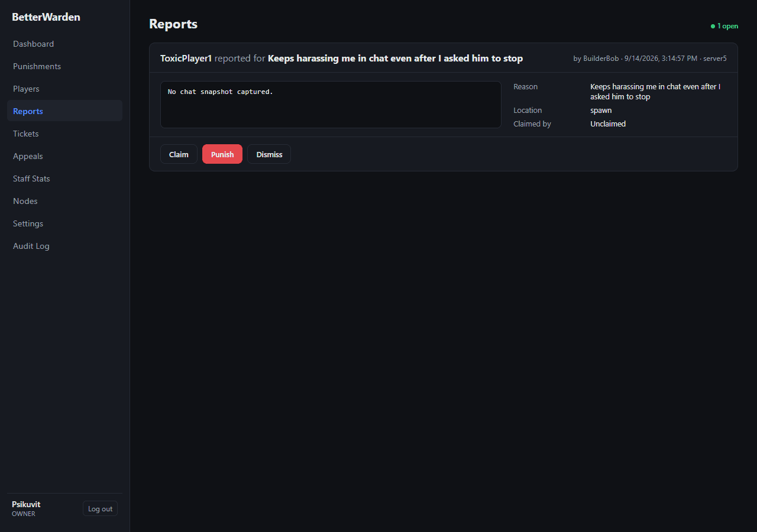The image size is (757, 532).
Task: Click the 'Location' label
Action: pos(528,111)
